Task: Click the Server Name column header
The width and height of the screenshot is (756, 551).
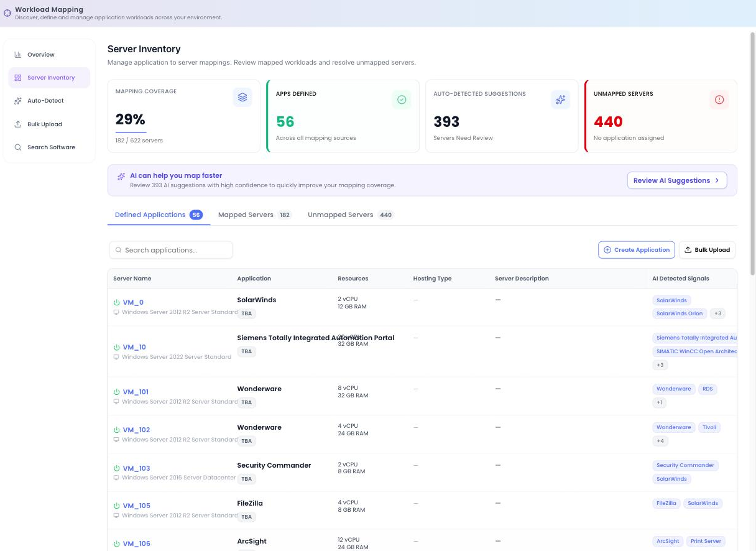Action: 132,279
